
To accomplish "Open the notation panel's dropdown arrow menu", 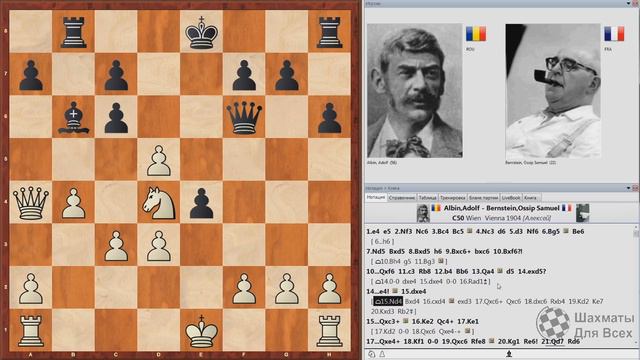I will click(629, 188).
